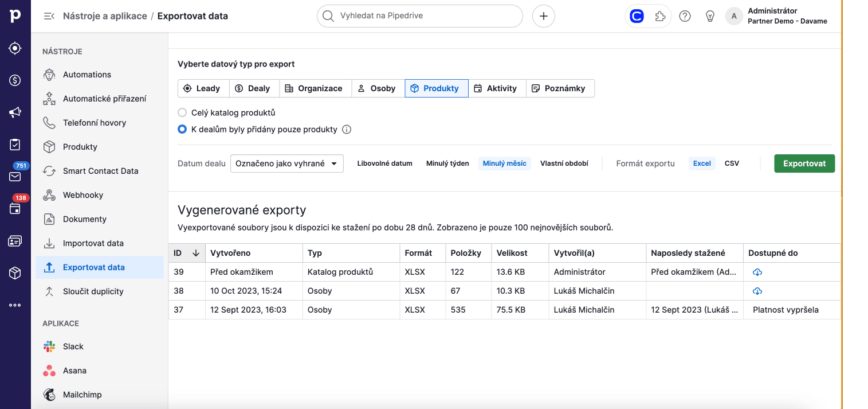
Task: Click the green Exportovat button
Action: pos(804,163)
